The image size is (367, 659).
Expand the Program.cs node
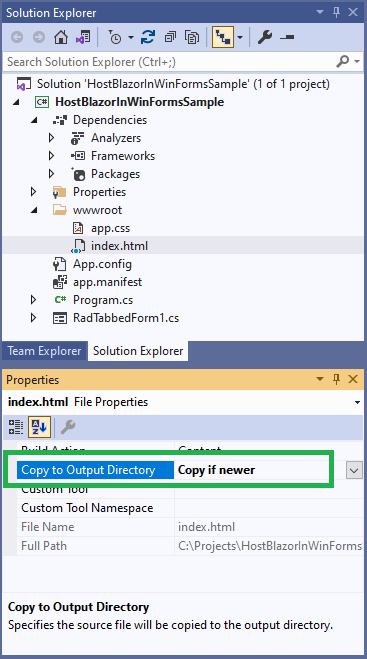click(33, 300)
